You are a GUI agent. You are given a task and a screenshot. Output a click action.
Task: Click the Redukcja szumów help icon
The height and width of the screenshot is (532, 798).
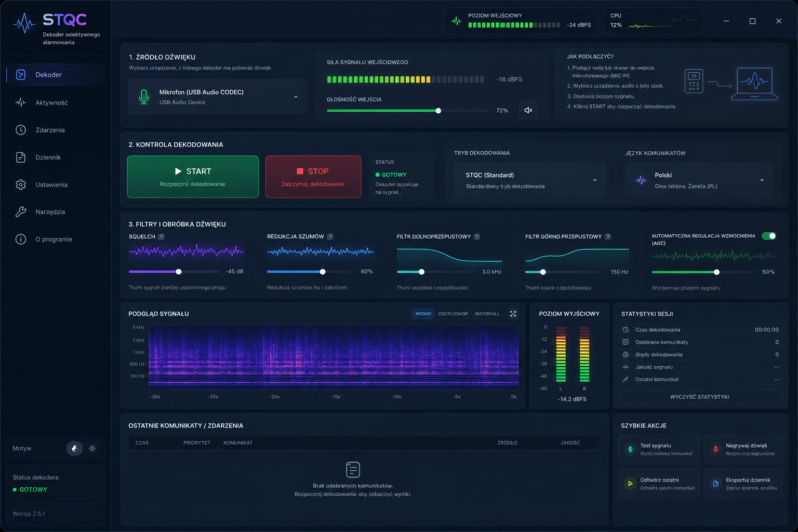(330, 236)
